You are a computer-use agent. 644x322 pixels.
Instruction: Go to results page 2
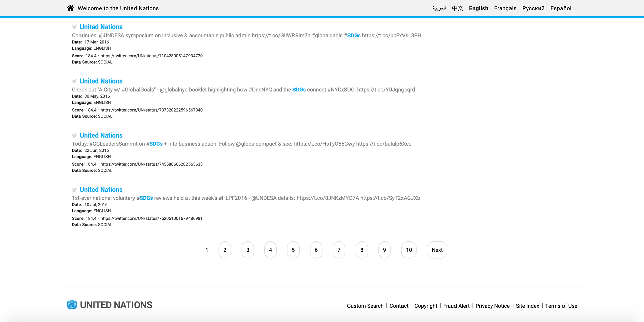coord(225,250)
